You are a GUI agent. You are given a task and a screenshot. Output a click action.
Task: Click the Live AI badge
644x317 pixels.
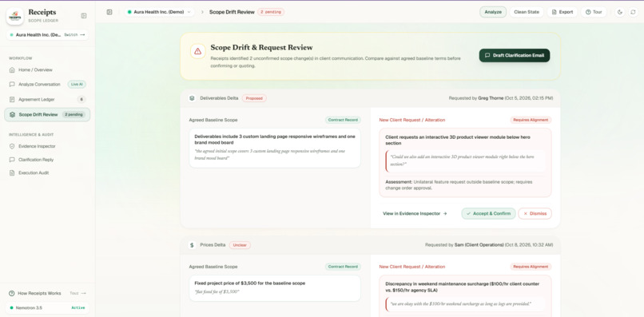coord(77,84)
